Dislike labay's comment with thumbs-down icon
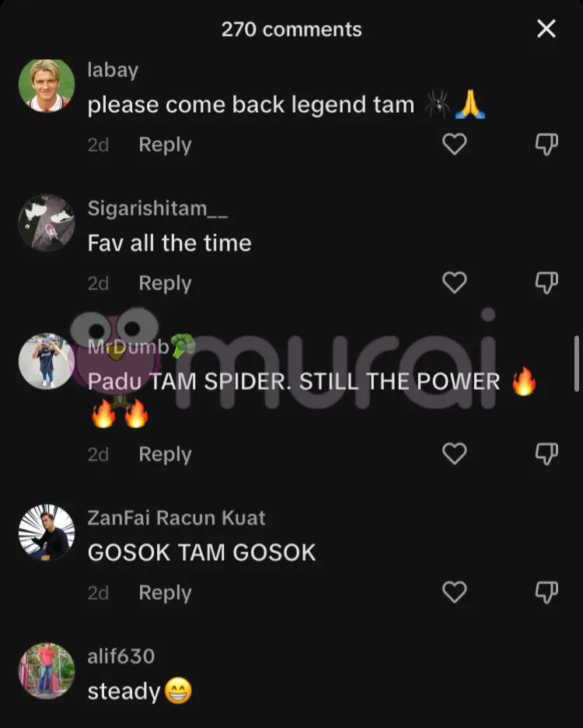The image size is (583, 728). click(x=546, y=144)
